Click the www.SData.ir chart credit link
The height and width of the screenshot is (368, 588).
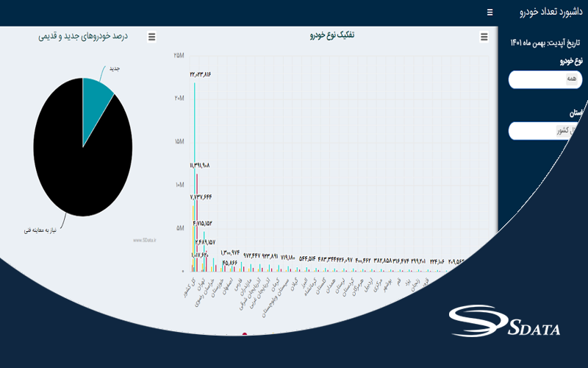pos(146,240)
